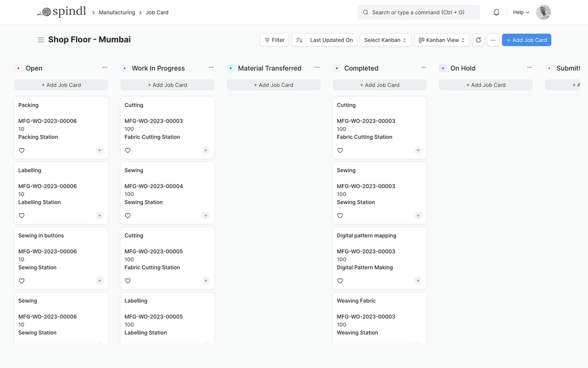This screenshot has width=588, height=368.
Task: Toggle the sort direction icon
Action: (x=299, y=40)
